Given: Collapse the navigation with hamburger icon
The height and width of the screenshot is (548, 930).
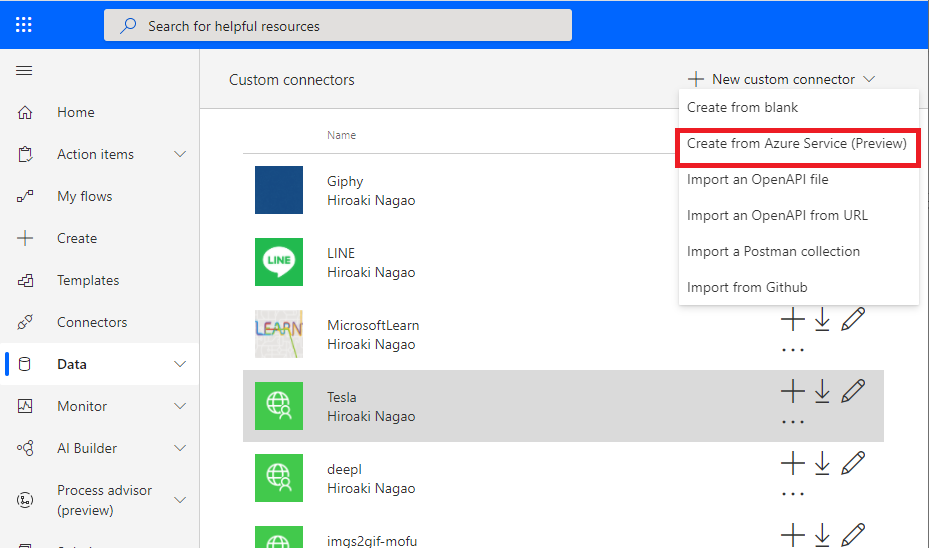Looking at the screenshot, I should tap(24, 71).
